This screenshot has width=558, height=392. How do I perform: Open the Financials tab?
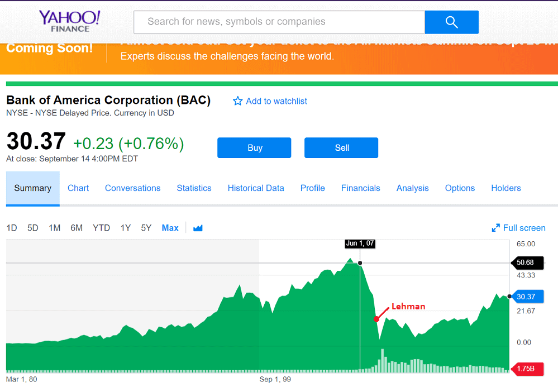tap(360, 188)
